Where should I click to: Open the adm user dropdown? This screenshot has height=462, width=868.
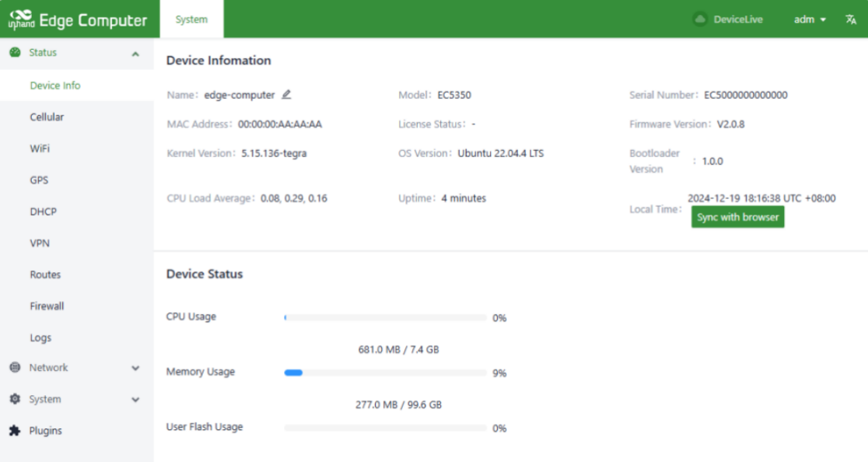pos(810,19)
